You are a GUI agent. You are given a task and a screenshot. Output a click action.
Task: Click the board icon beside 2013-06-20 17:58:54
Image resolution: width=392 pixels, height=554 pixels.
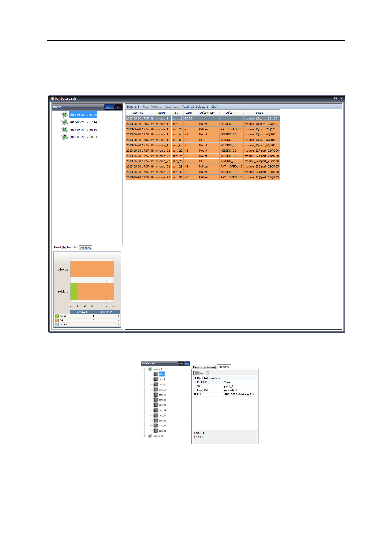coord(65,137)
